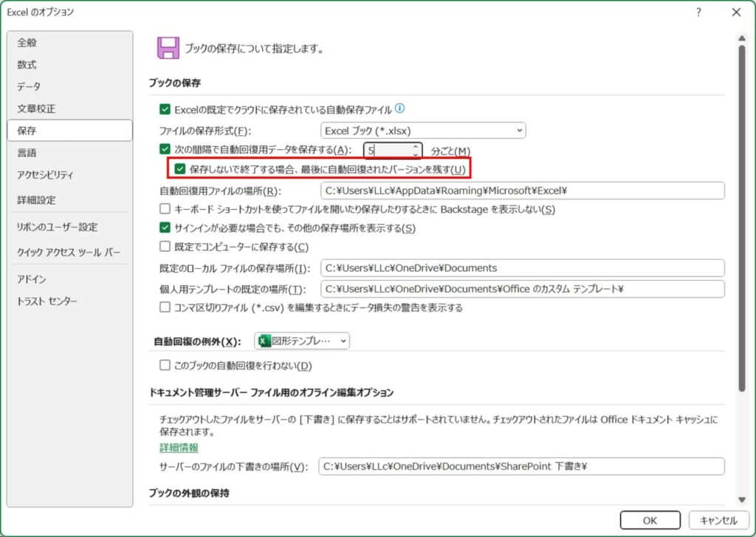Enable このブックの自動回復を行わない checkbox
The width and height of the screenshot is (756, 537).
[x=165, y=365]
